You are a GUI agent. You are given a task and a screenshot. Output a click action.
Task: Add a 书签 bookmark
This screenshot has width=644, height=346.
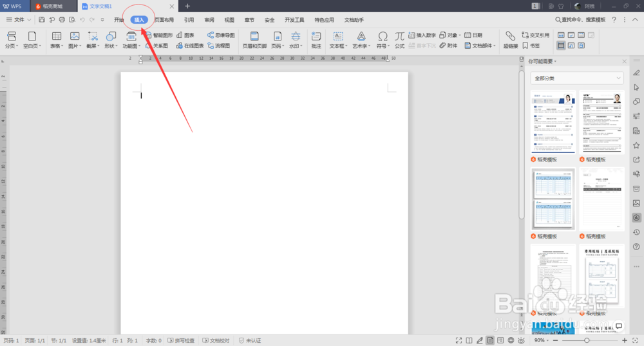pos(531,46)
